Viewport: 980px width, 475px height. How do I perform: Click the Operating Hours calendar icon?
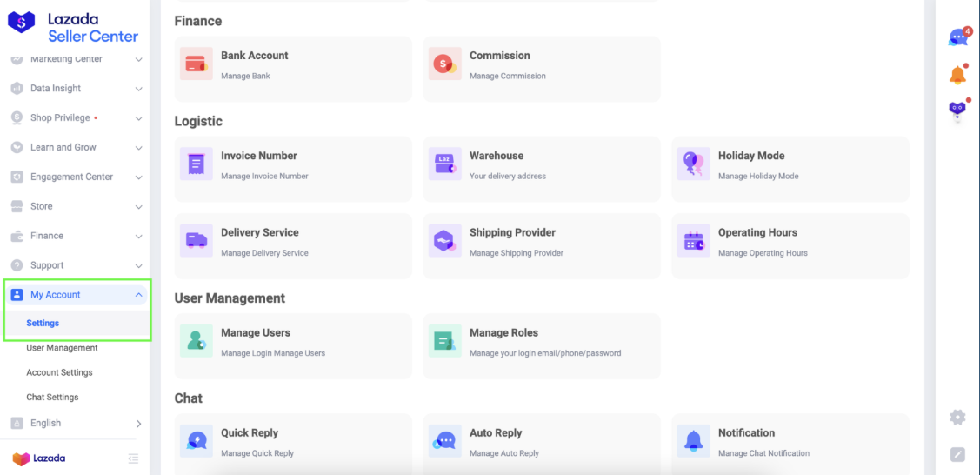click(x=693, y=241)
